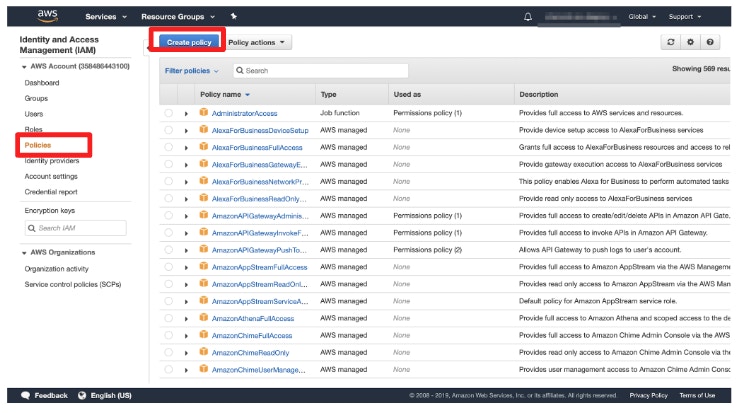Open the Services menu
The height and width of the screenshot is (413, 743).
coord(106,17)
